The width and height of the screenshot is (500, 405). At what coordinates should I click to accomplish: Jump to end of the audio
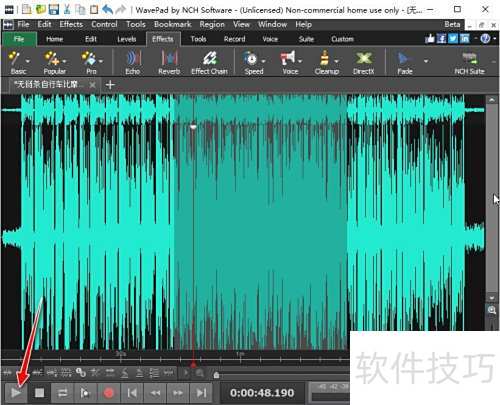coord(201,393)
